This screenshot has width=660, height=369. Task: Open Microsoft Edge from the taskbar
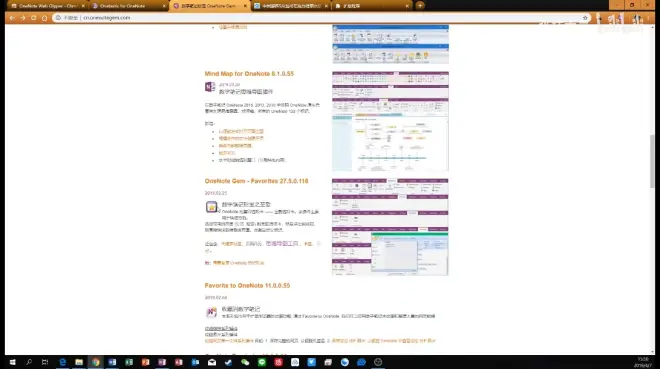click(63, 362)
